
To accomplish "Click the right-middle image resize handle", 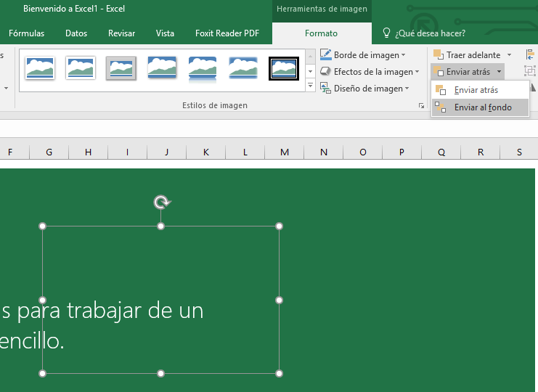I will point(280,300).
